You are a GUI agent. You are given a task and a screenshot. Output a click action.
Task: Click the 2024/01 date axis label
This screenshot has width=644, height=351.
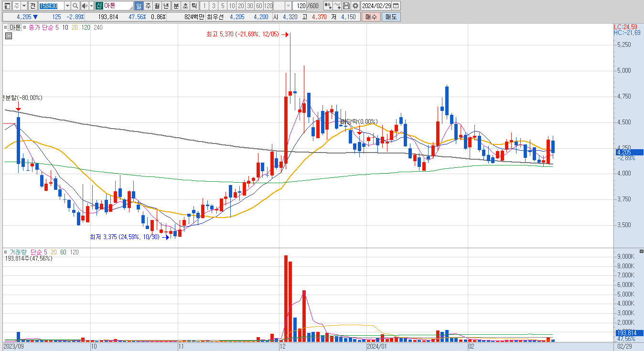[x=376, y=345]
